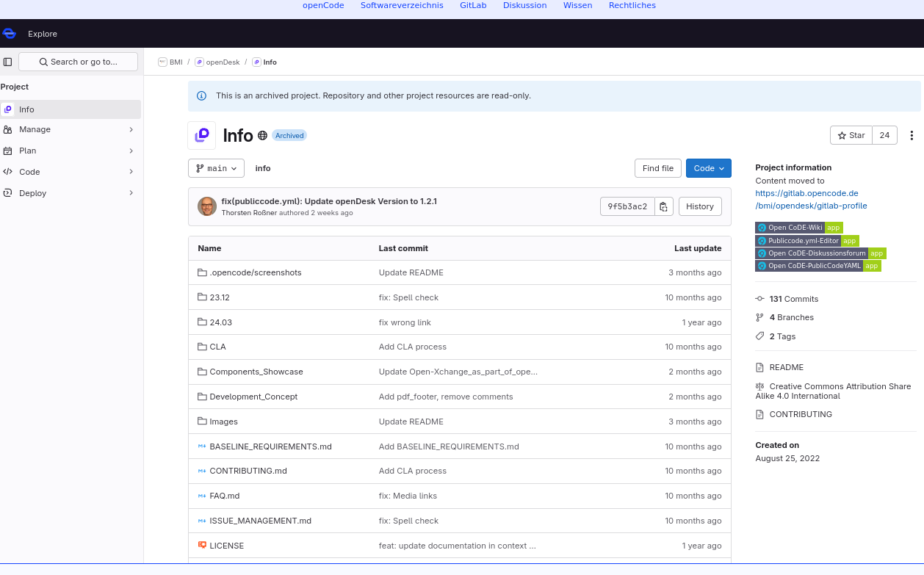Click the star count 24
The height and width of the screenshot is (575, 924).
tap(884, 135)
